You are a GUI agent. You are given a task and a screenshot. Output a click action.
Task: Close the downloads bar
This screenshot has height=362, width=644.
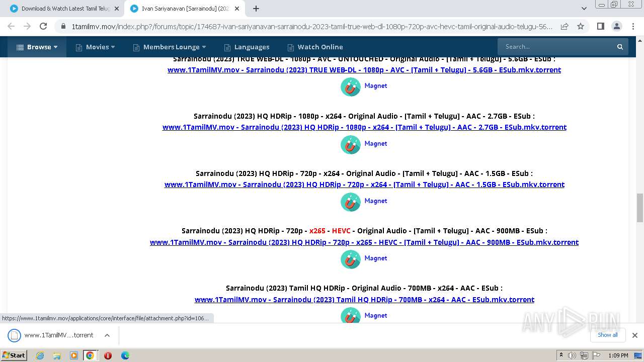click(x=635, y=335)
